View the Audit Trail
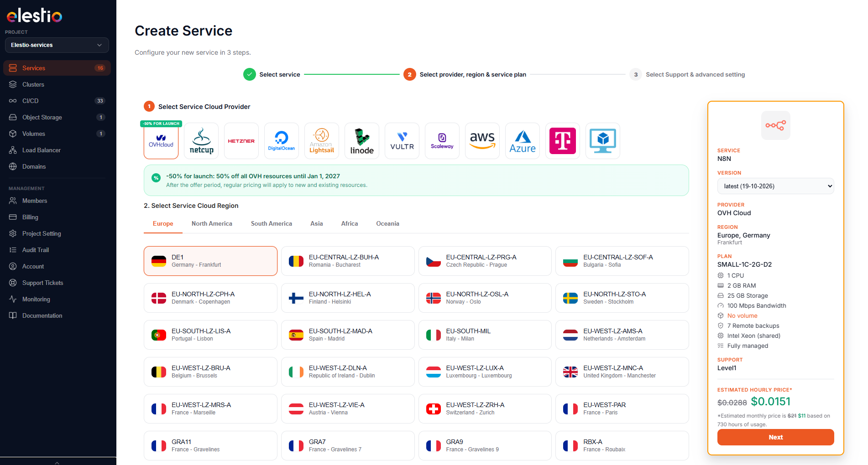The height and width of the screenshot is (465, 868). click(x=57, y=250)
